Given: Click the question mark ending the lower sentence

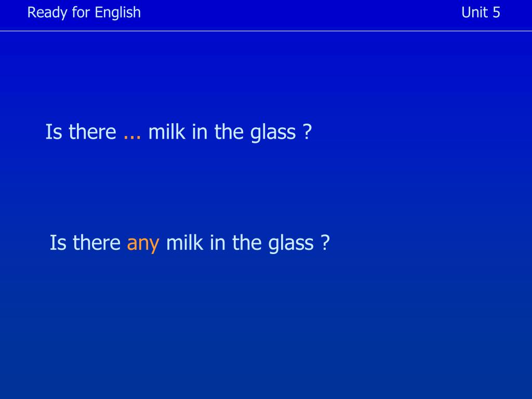Looking at the screenshot, I should [x=325, y=243].
